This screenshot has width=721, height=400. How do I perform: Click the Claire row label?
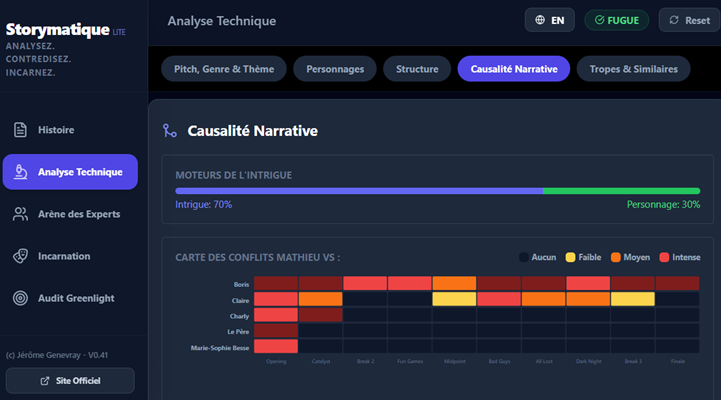pyautogui.click(x=240, y=301)
